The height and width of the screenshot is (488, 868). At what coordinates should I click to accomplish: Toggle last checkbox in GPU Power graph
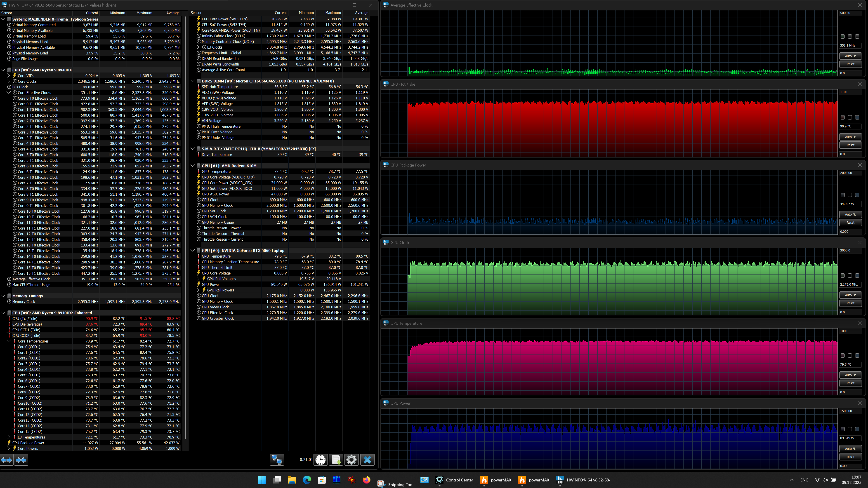coord(857,429)
